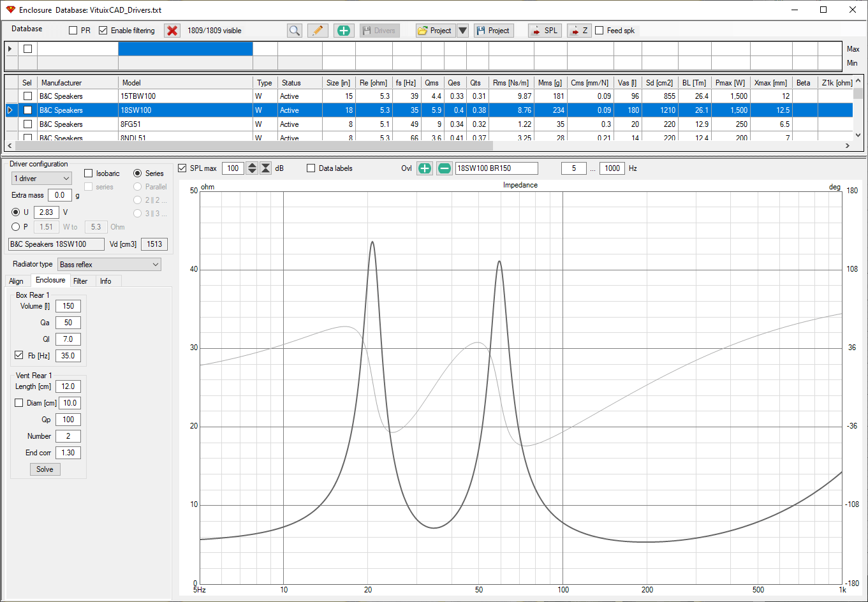Screen dimensions: 868x602
Task: Select the 8FG51 driver row
Action: point(429,124)
